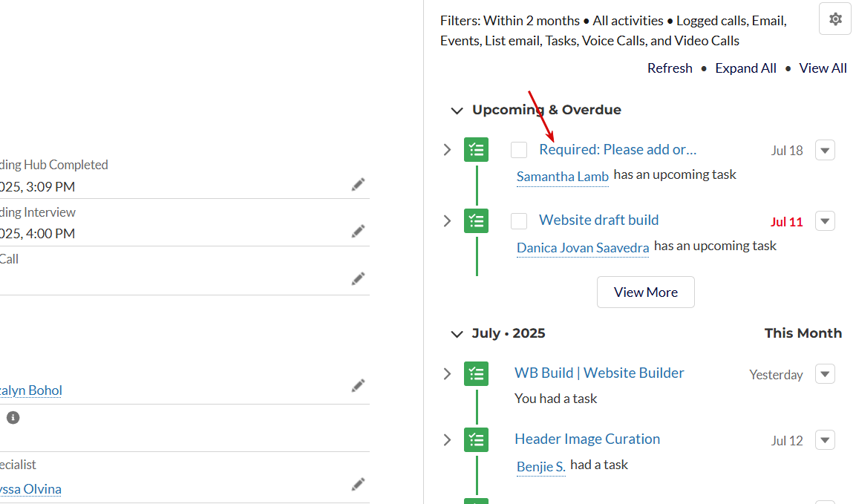856x504 pixels.
Task: Open actions dropdown for Jul 11 task
Action: coord(825,221)
